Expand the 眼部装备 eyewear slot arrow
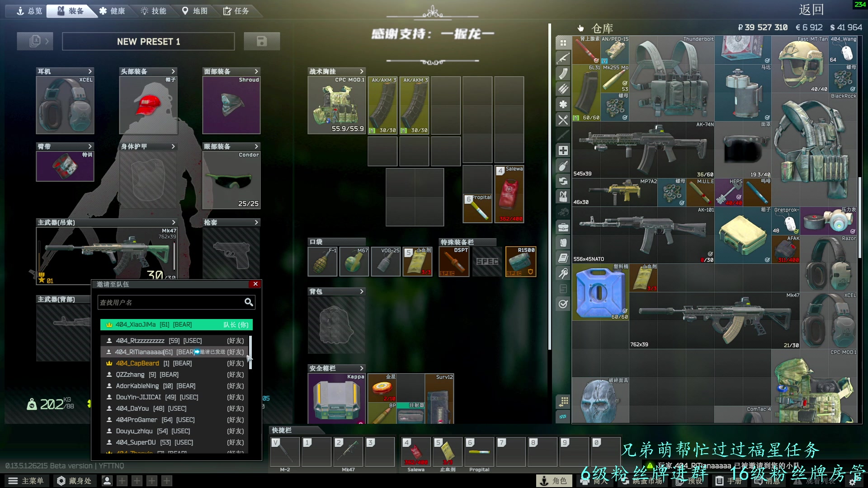The width and height of the screenshot is (868, 488). pos(256,146)
